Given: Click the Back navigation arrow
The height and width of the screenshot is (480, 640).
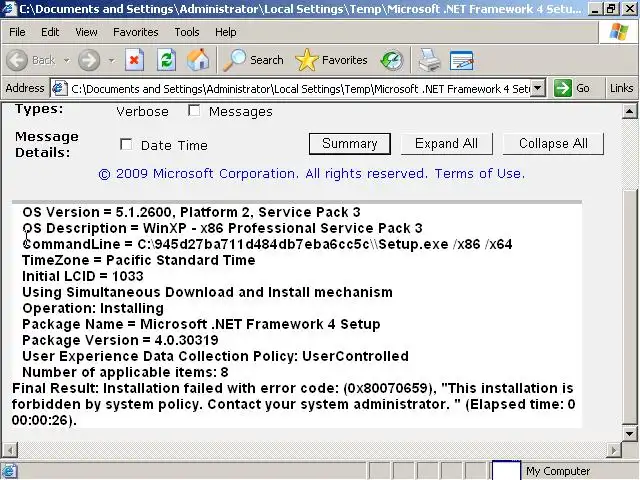Looking at the screenshot, I should (17, 60).
